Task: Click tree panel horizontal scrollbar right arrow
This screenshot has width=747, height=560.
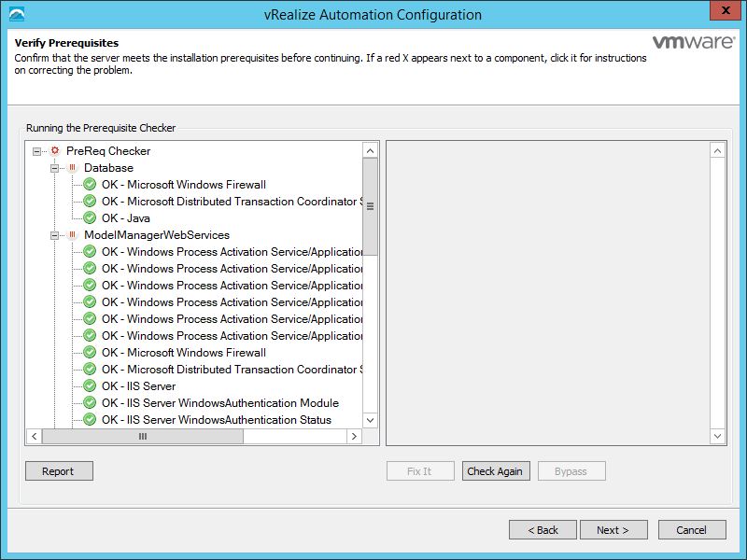Action: pos(354,437)
